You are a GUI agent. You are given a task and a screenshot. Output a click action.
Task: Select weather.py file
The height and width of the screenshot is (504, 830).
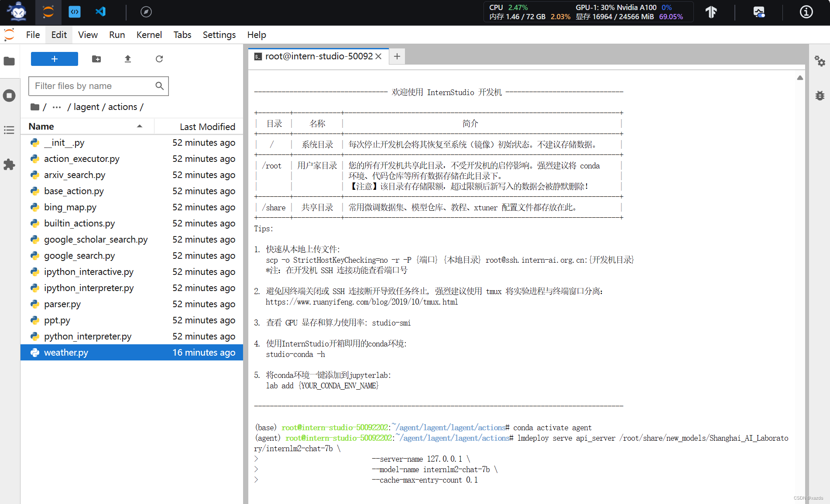132,353
